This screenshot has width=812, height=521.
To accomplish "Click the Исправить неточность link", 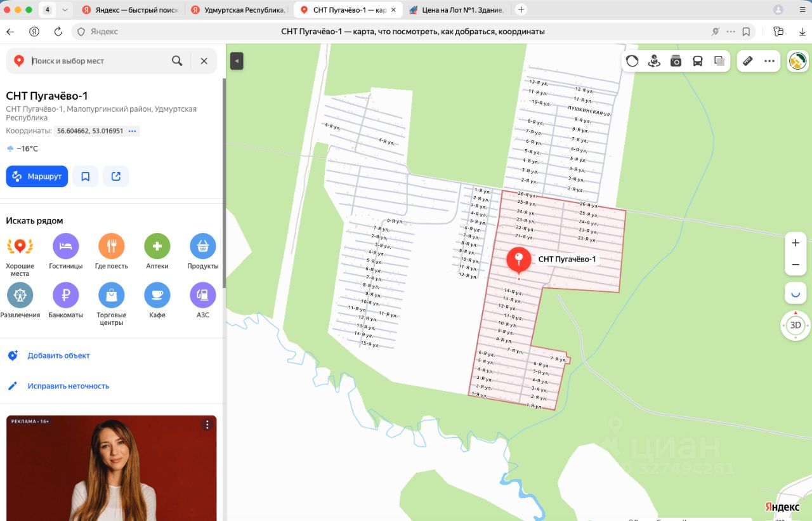I will point(68,386).
